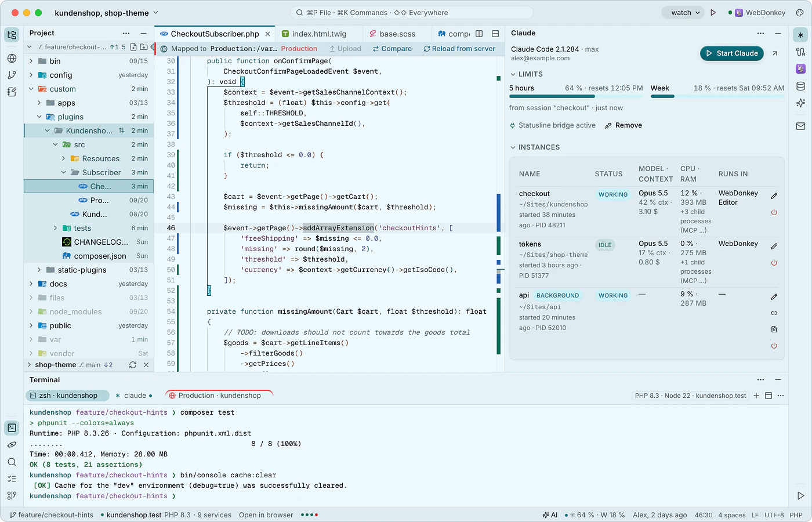Click the purple WebDonkey plugin sidebar icon

click(x=800, y=68)
